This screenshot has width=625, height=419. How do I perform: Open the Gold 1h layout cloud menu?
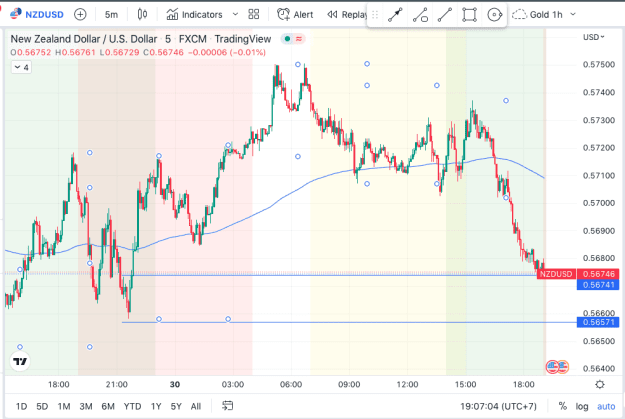537,15
